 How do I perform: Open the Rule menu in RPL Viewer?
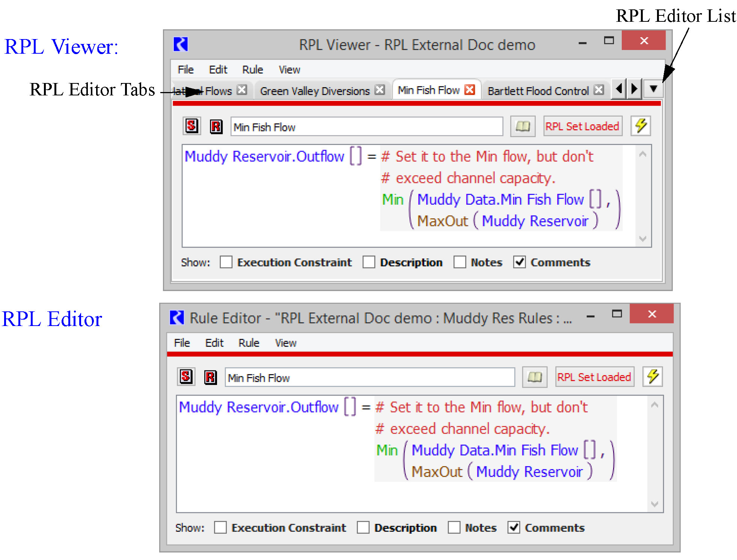252,70
